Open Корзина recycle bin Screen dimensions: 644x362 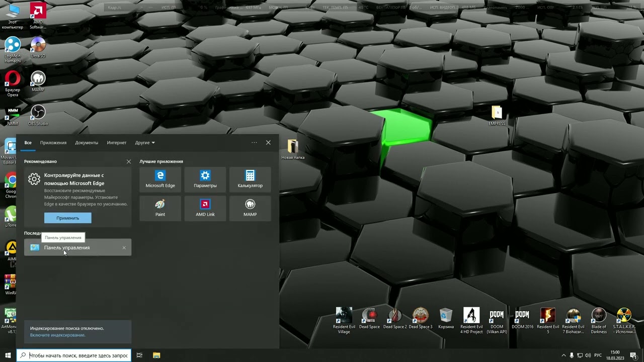(x=446, y=318)
